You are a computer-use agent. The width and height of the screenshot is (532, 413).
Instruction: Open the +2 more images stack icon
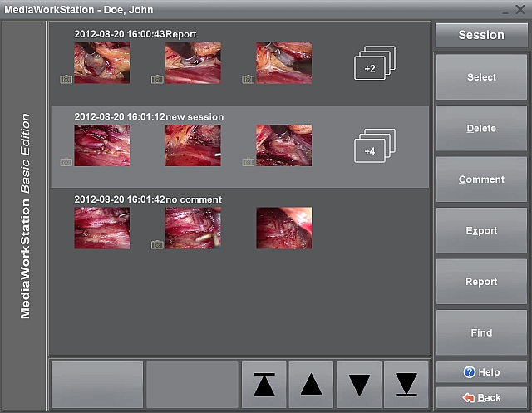click(375, 63)
